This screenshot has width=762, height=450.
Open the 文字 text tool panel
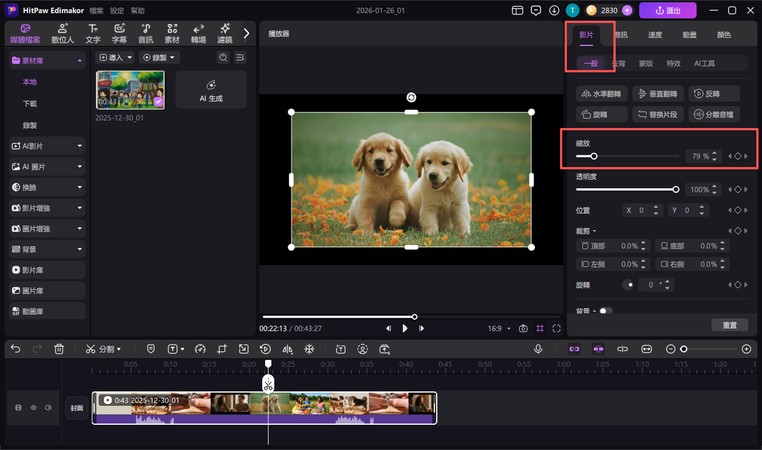(93, 34)
